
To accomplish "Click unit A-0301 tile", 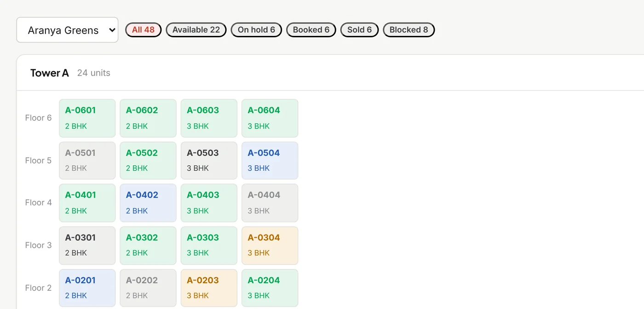I will tap(87, 245).
